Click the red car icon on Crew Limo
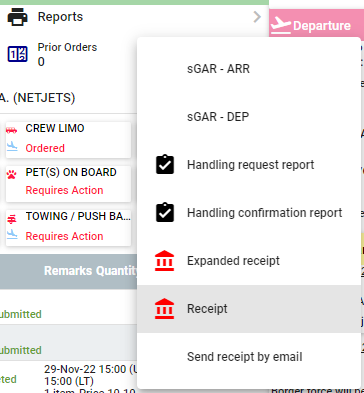Viewport: 364px width, 393px height. pyautogui.click(x=12, y=130)
